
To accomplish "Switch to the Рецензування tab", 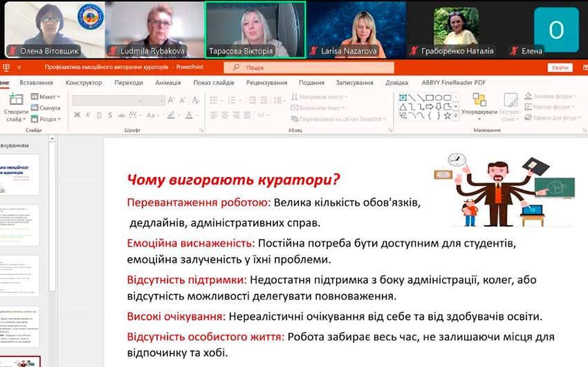I will (x=266, y=82).
